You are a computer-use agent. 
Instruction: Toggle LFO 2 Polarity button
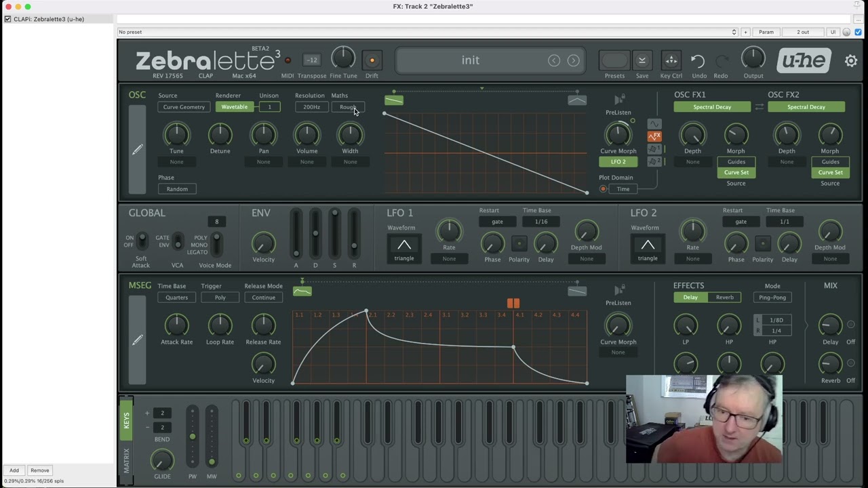tap(762, 243)
